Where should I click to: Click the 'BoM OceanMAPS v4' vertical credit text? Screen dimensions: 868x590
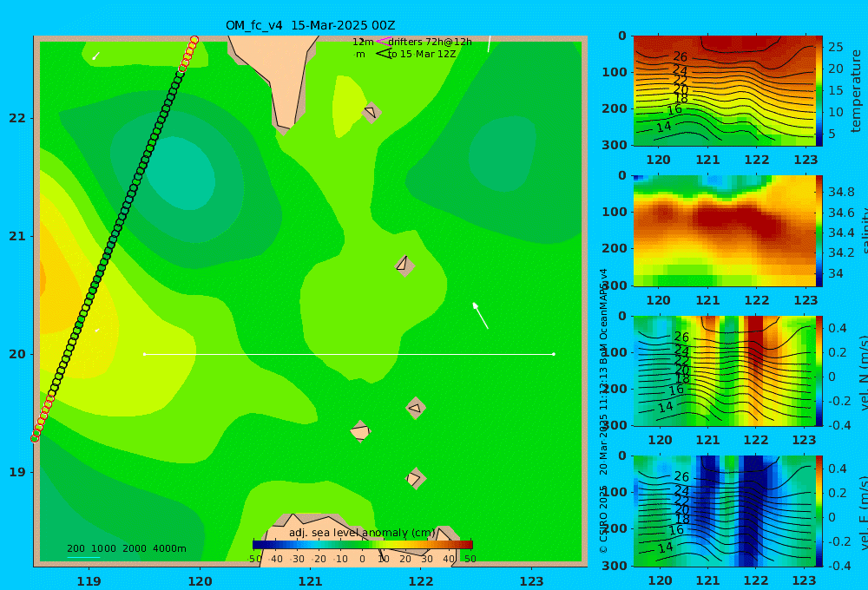click(x=603, y=314)
